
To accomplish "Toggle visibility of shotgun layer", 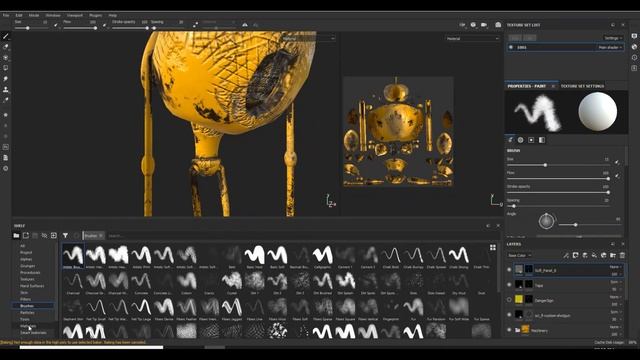I will (x=509, y=315).
